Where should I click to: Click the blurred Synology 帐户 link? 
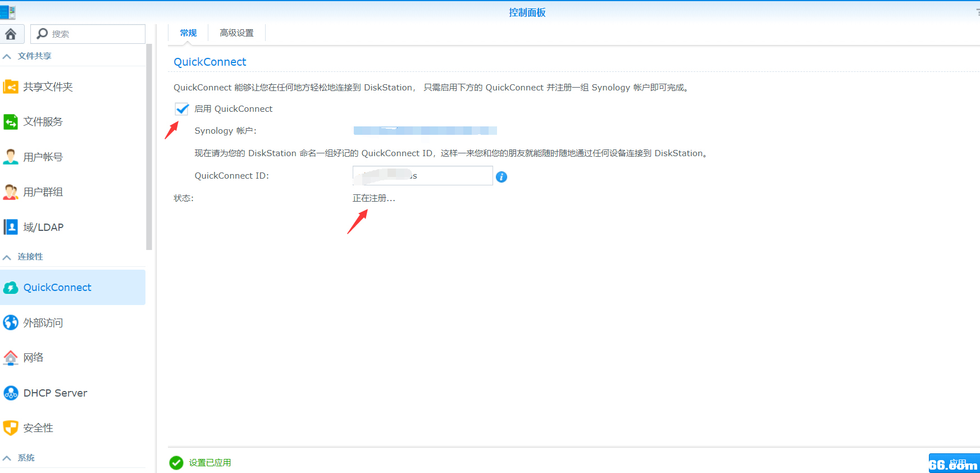point(425,131)
